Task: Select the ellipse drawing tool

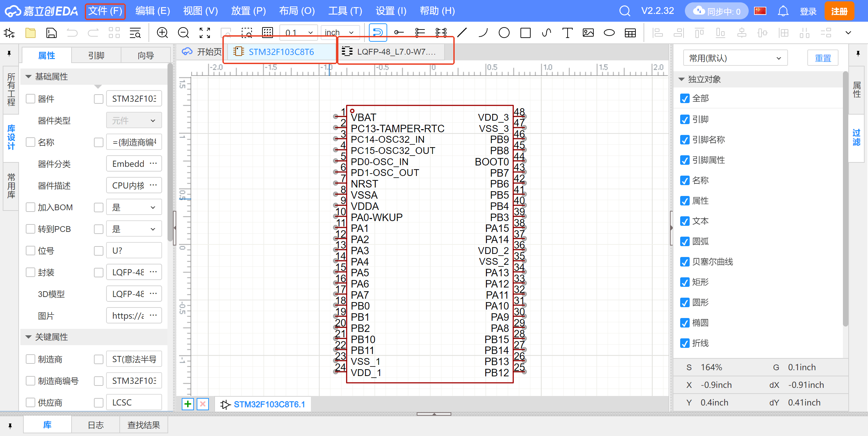Action: click(x=609, y=33)
